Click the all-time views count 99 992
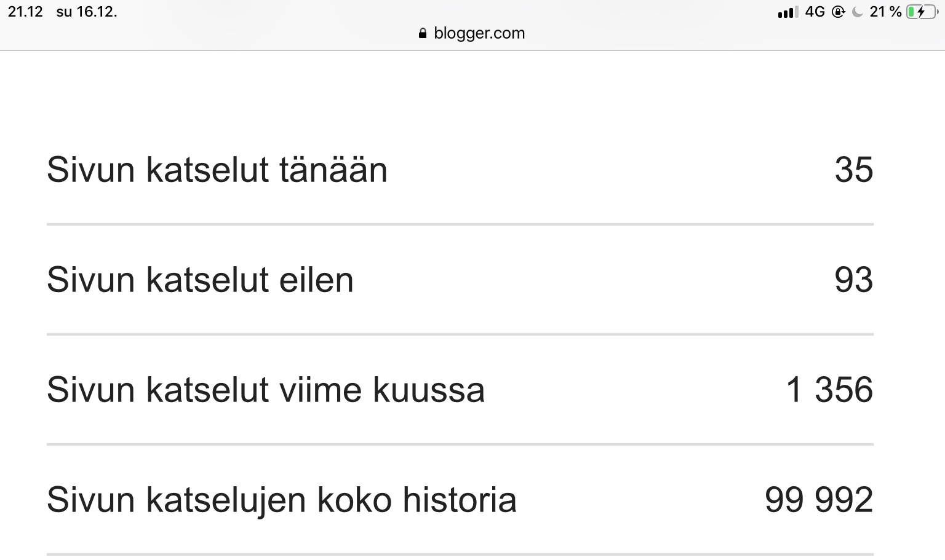Image resolution: width=945 pixels, height=560 pixels. click(819, 500)
